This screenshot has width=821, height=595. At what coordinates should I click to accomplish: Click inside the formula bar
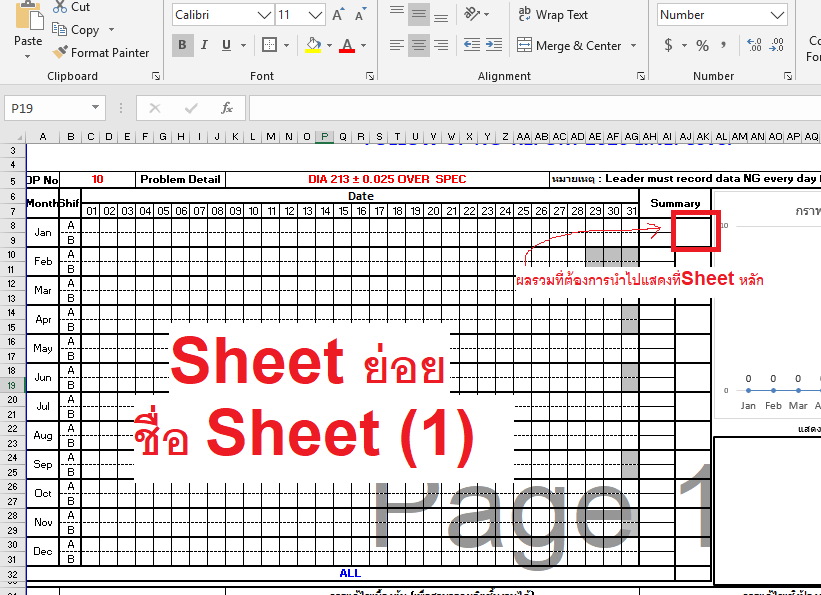click(x=535, y=108)
